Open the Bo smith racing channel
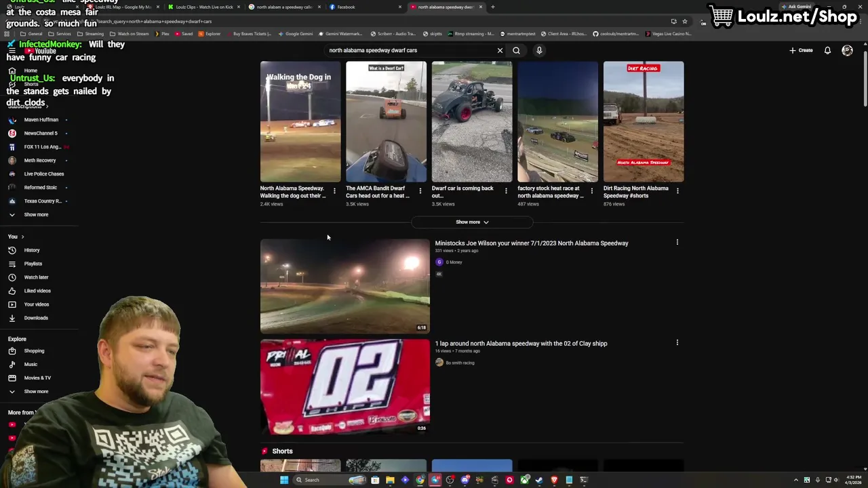Image resolution: width=868 pixels, height=488 pixels. 460,363
